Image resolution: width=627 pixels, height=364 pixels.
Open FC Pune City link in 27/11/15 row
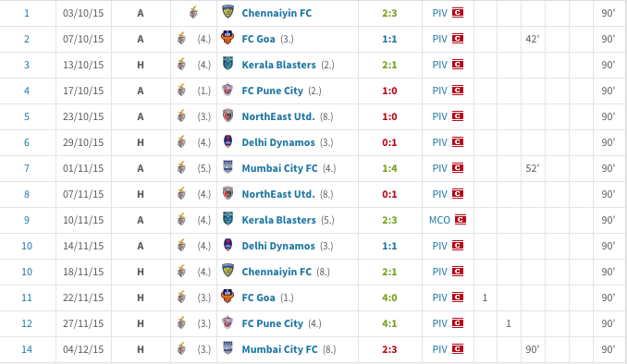point(272,323)
